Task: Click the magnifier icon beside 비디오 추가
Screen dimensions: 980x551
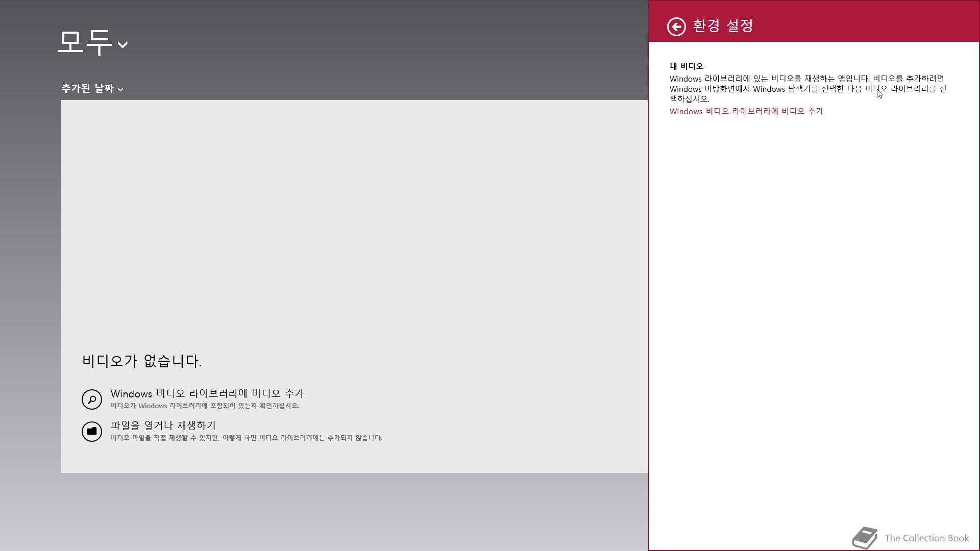Action: [92, 399]
